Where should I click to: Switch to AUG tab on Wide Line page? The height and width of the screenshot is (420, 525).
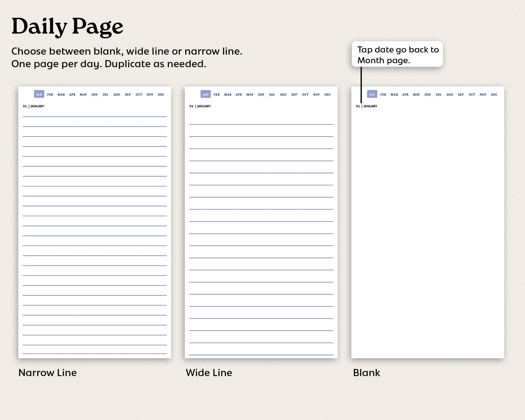point(283,94)
